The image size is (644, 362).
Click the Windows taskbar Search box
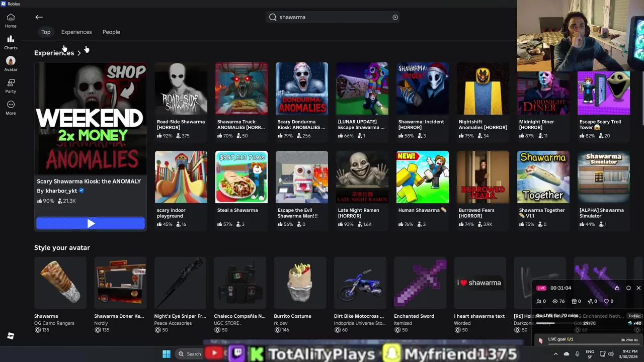[x=190, y=354]
